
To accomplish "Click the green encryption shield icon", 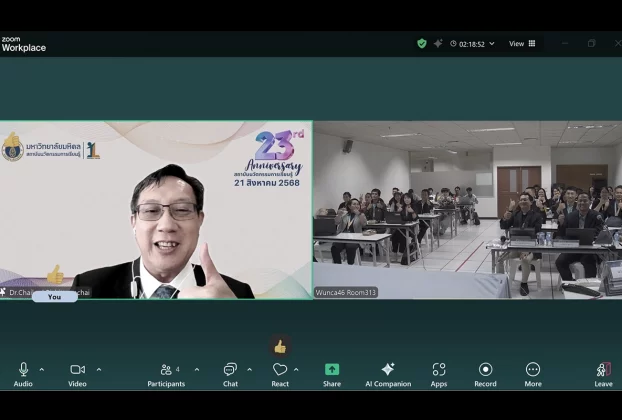I will pyautogui.click(x=422, y=44).
